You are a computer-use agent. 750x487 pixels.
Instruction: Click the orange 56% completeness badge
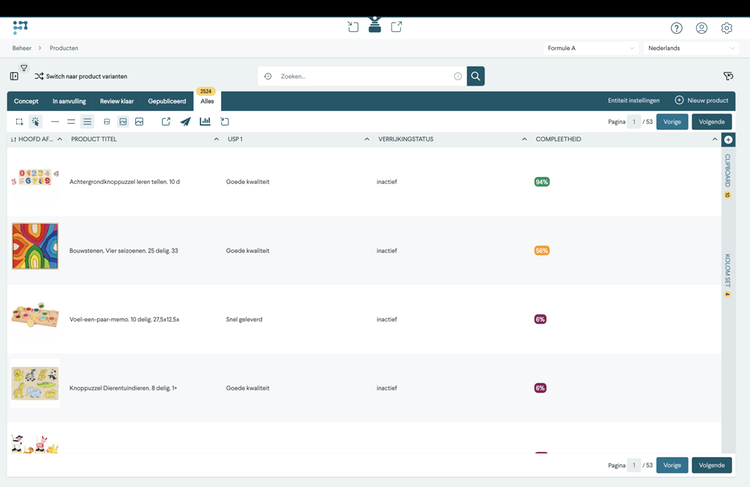[542, 251]
